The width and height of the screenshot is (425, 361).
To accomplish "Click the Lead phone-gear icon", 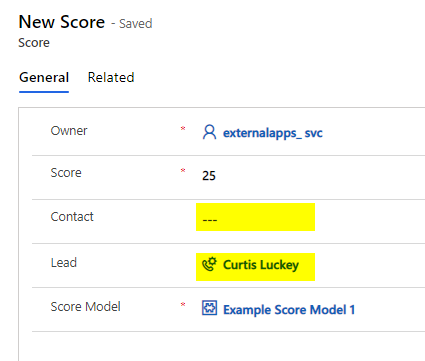I will click(209, 264).
